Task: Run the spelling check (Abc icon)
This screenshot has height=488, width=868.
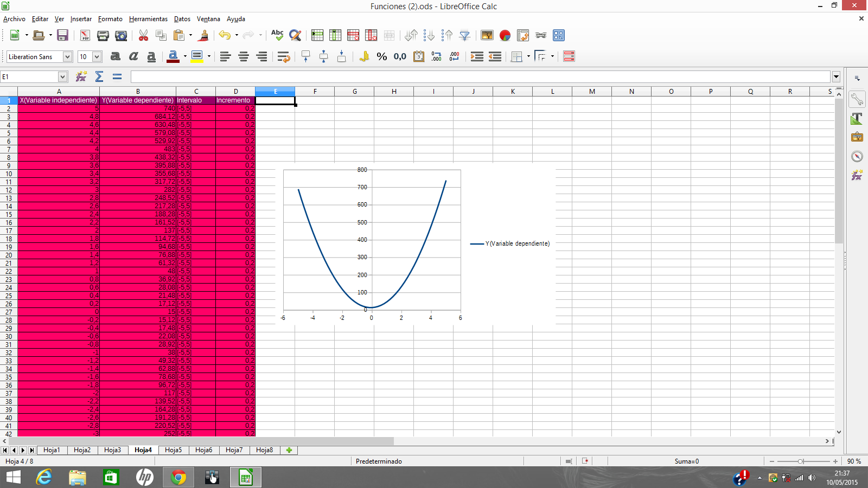Action: pos(277,35)
